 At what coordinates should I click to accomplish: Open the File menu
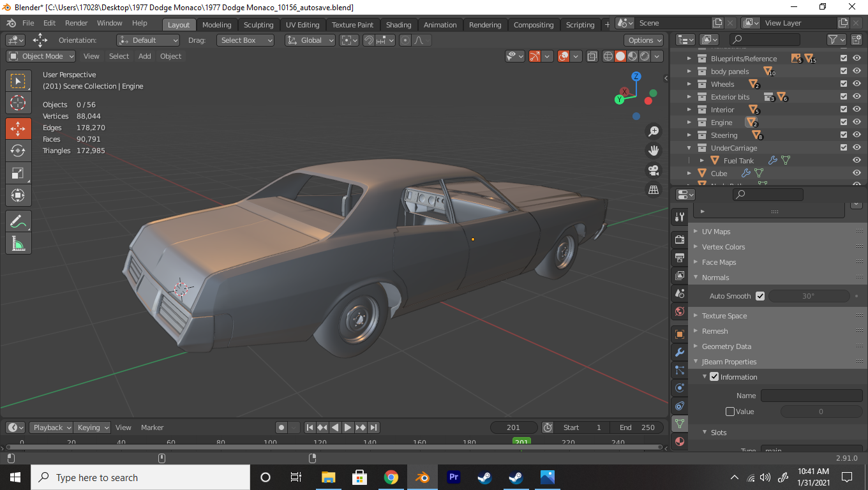coord(28,23)
